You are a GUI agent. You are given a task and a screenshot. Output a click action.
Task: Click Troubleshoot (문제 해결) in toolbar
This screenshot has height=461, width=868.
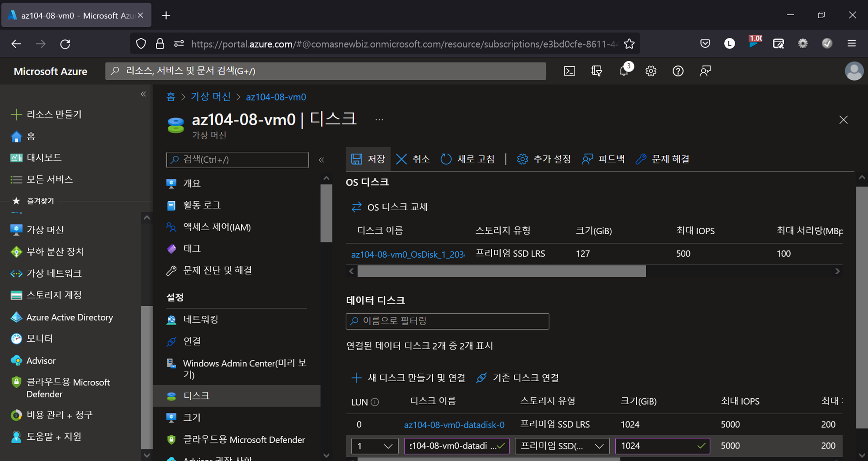click(x=662, y=159)
